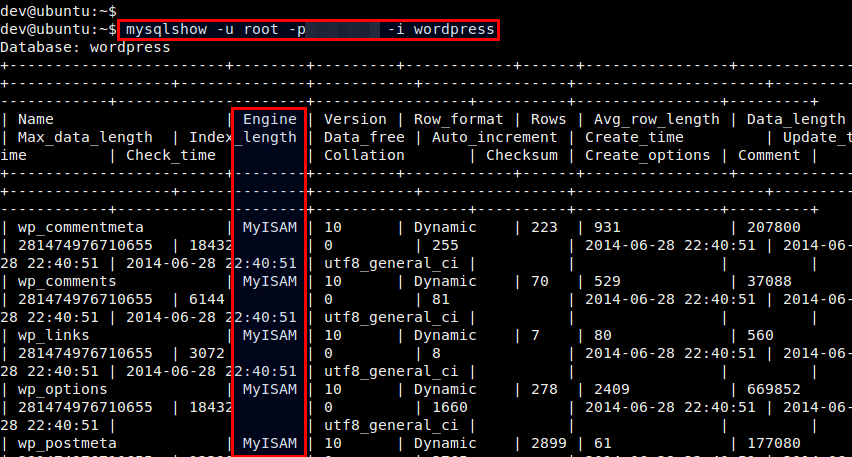The width and height of the screenshot is (852, 457).
Task: Select the wp_commentmeta table name
Action: pos(81,227)
